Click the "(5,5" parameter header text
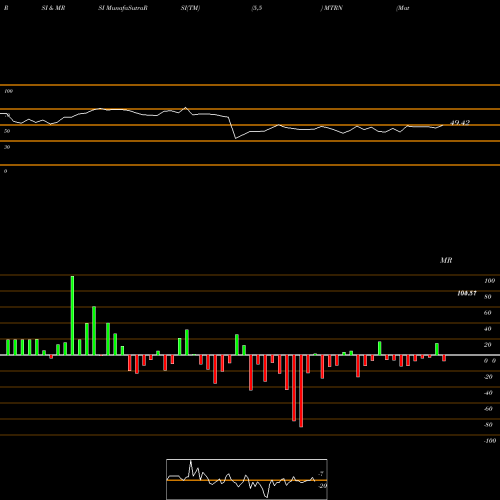Viewport: 500px width, 500px height. click(257, 8)
